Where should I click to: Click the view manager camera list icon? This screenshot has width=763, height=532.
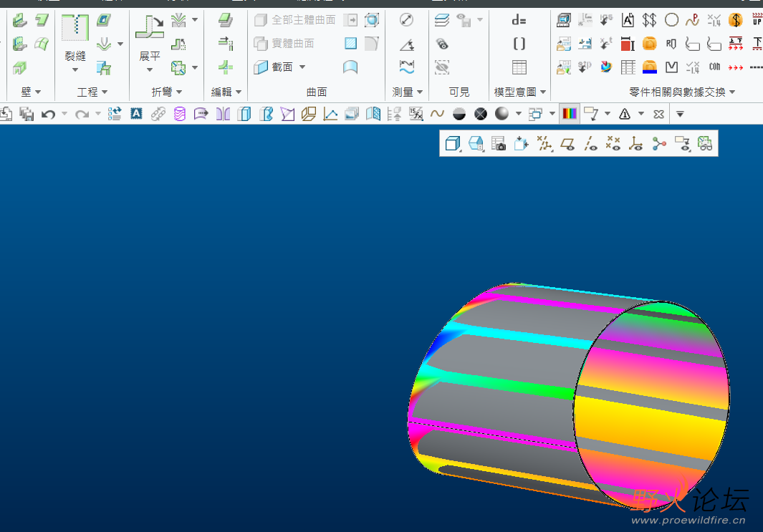pyautogui.click(x=499, y=143)
